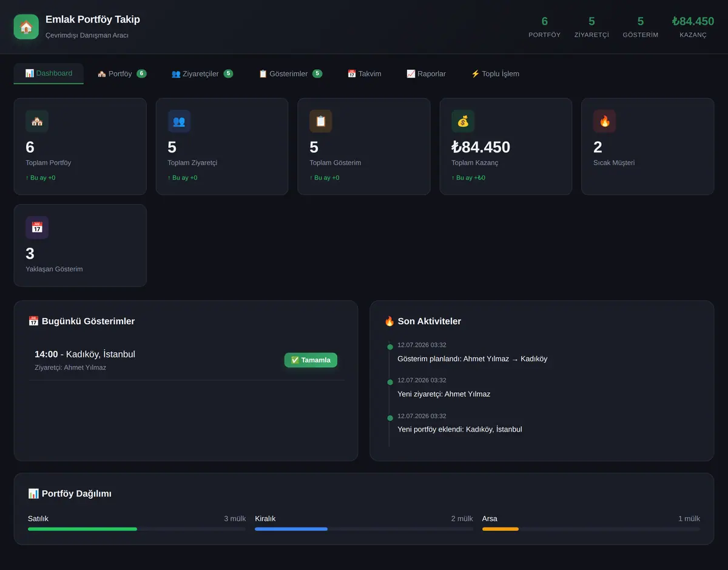The width and height of the screenshot is (728, 570).
Task: Click the Arsa orange progress bar
Action: (500, 529)
